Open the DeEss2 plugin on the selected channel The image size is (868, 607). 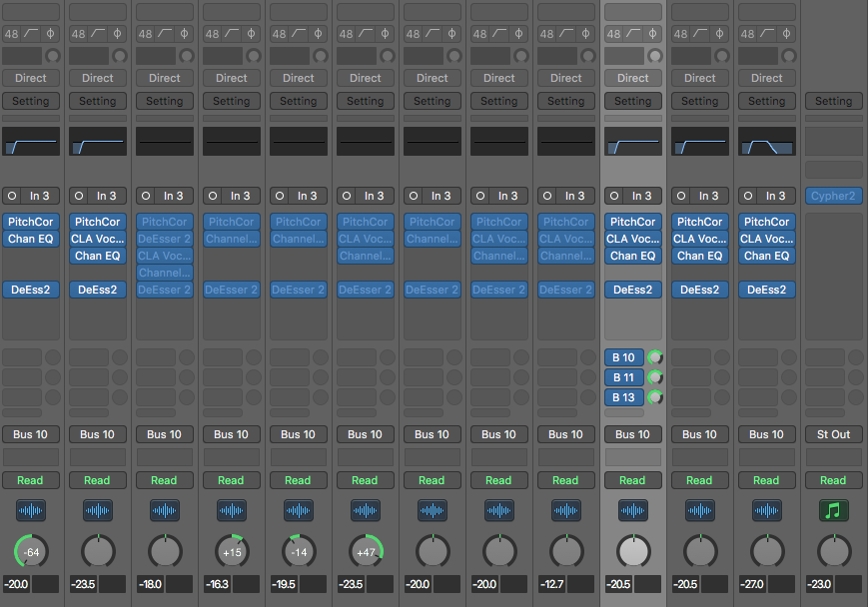pyautogui.click(x=632, y=290)
